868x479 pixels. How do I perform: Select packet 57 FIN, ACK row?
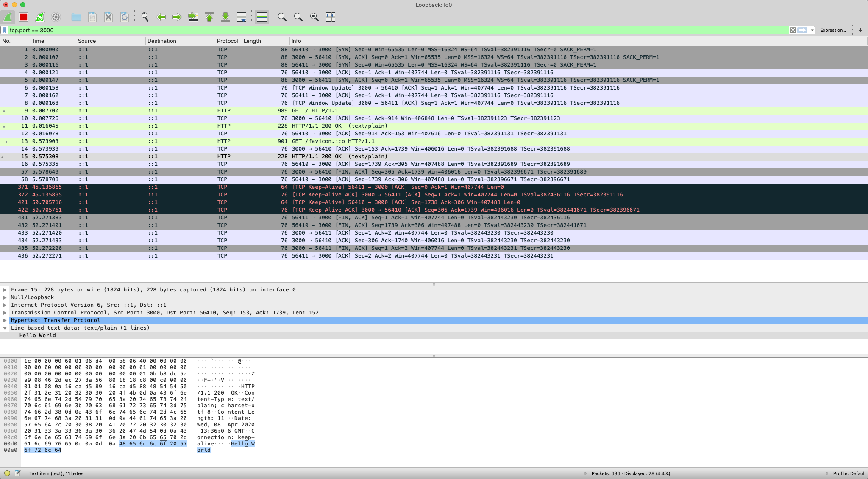[x=434, y=172]
